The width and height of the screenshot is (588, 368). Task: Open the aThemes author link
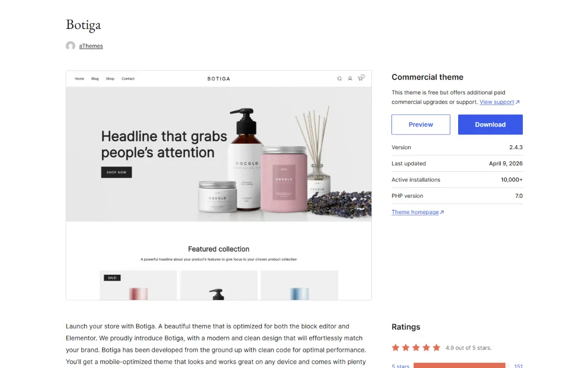pos(91,46)
